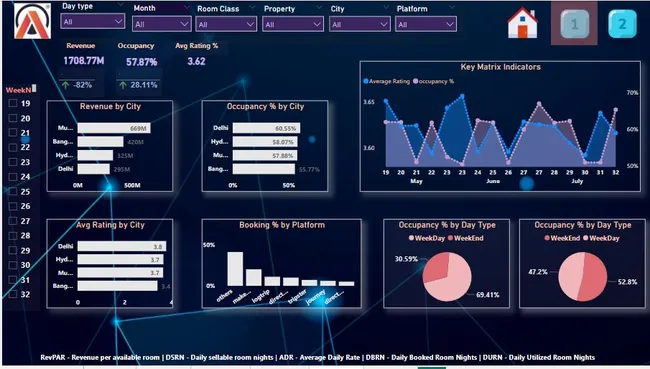Click the occupancy up-arrow indicator
Screen dimensions: 650x369
coord(123,85)
